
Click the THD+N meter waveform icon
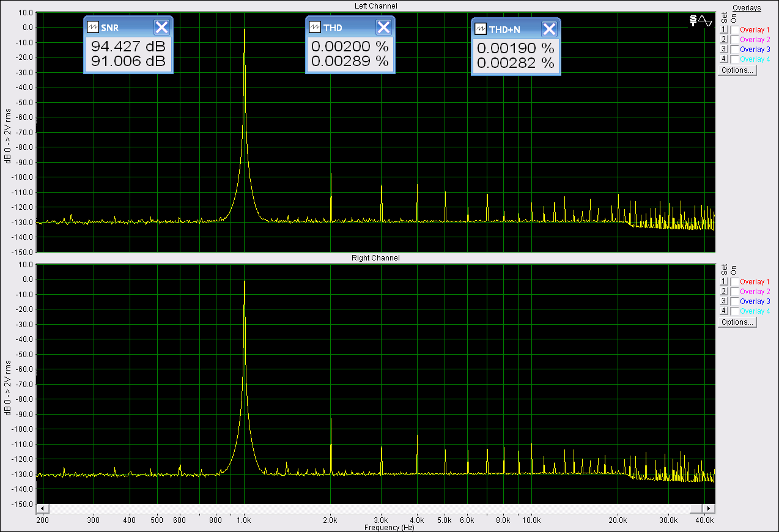coord(481,29)
